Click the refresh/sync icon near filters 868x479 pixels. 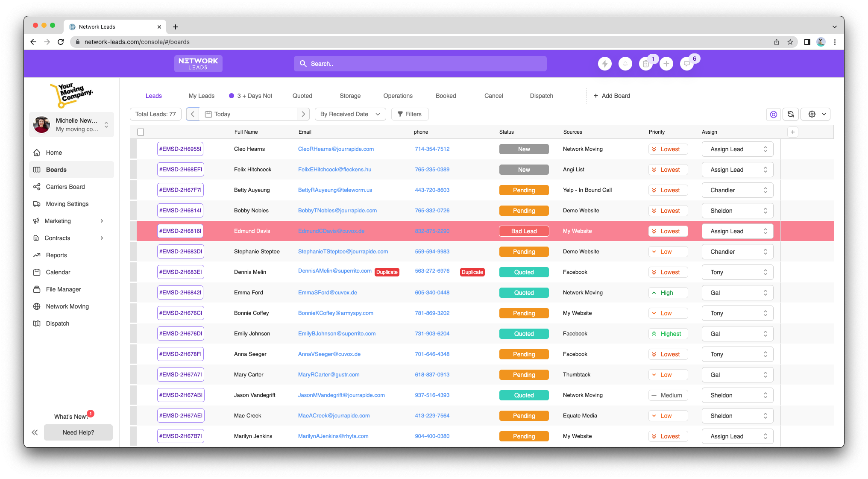point(792,114)
